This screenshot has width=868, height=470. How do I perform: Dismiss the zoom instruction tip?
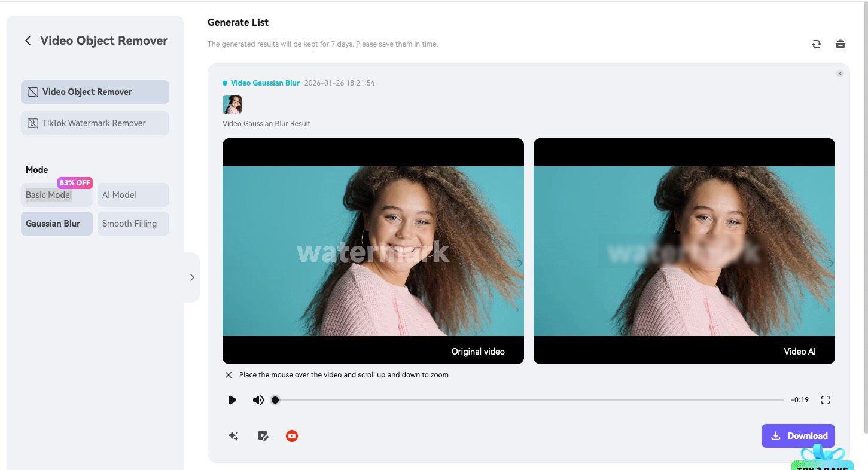228,375
